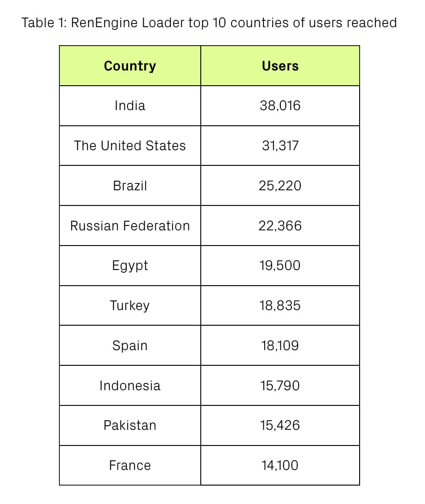Select the 31,317 users value
This screenshot has height=504, width=425.
pos(280,146)
